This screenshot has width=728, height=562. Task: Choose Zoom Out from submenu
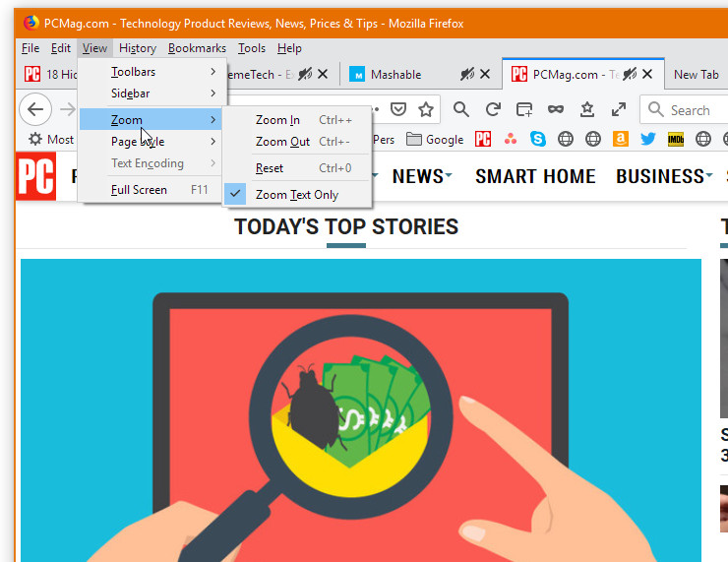click(297, 141)
